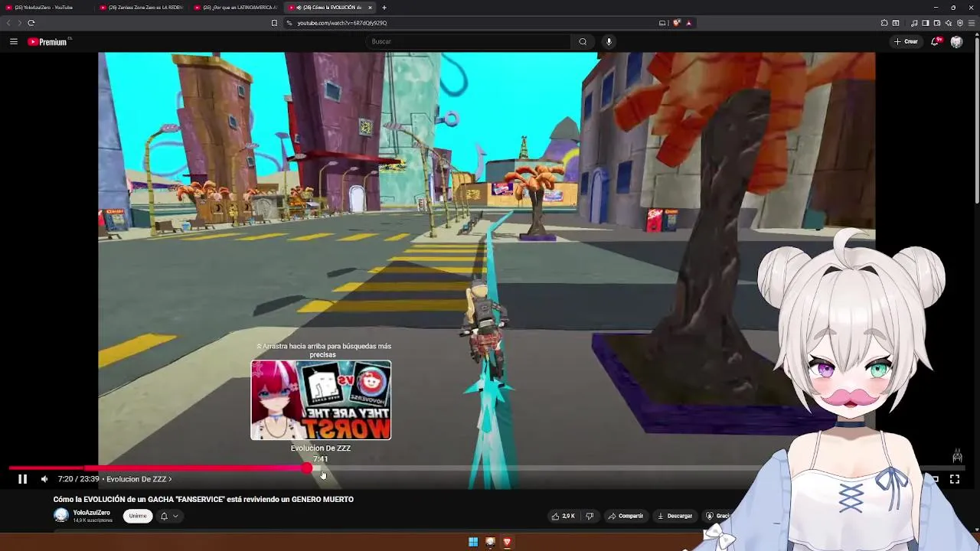Click the youtube.com address bar URL
Viewport: 980px width, 551px height.
point(342,23)
